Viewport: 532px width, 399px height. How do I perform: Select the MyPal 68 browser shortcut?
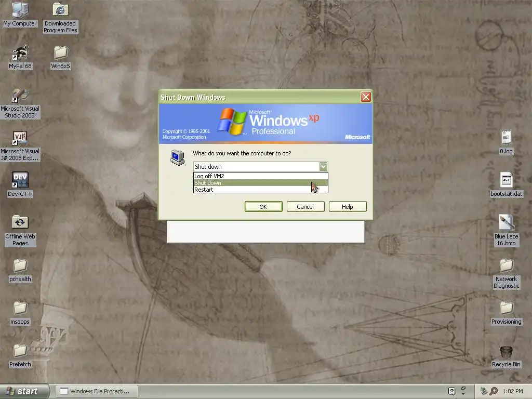[x=20, y=57]
